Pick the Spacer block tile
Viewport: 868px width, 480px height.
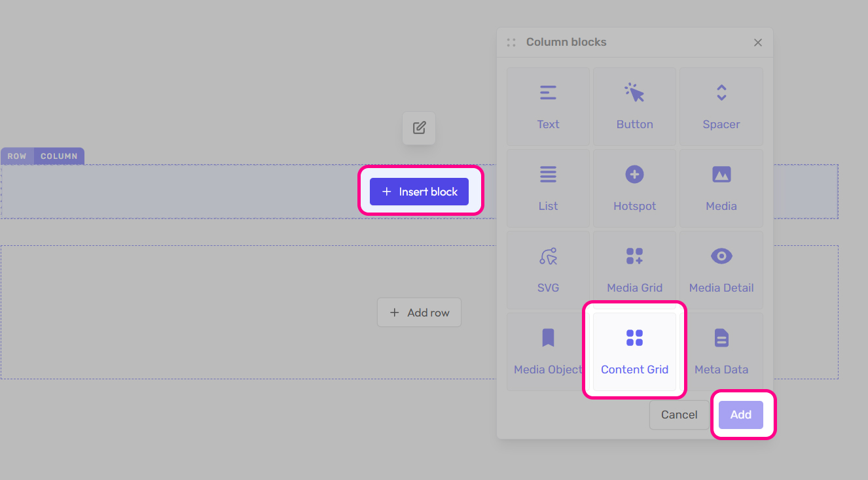(721, 107)
